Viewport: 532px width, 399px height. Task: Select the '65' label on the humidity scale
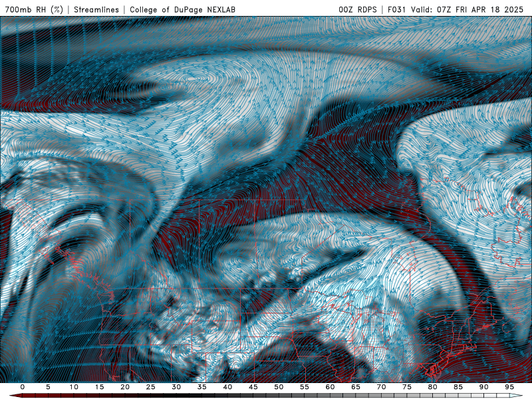coord(356,387)
